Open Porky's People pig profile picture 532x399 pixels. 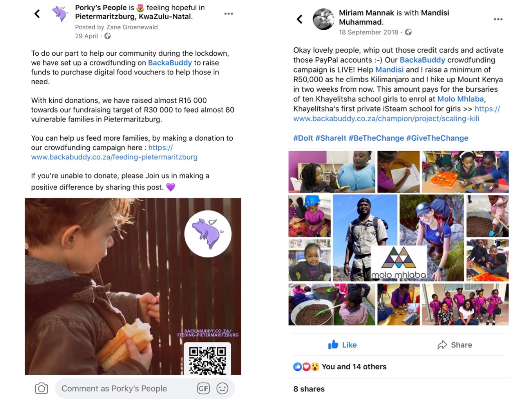tap(60, 14)
